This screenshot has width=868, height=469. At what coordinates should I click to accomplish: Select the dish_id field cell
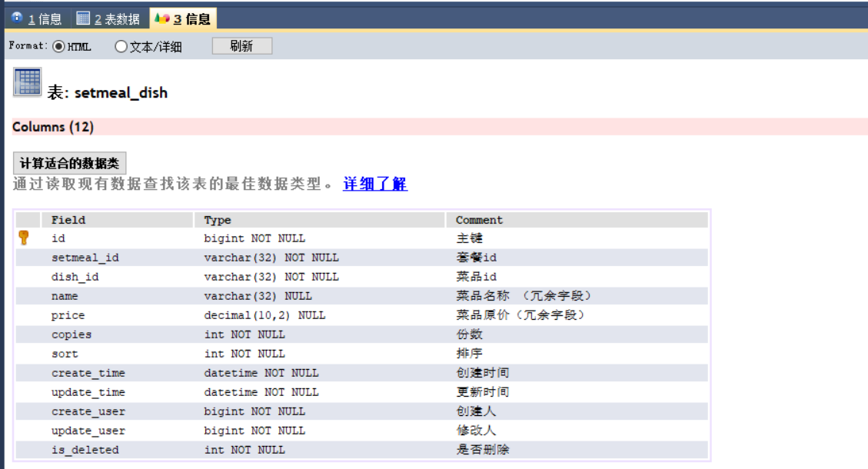click(x=118, y=277)
